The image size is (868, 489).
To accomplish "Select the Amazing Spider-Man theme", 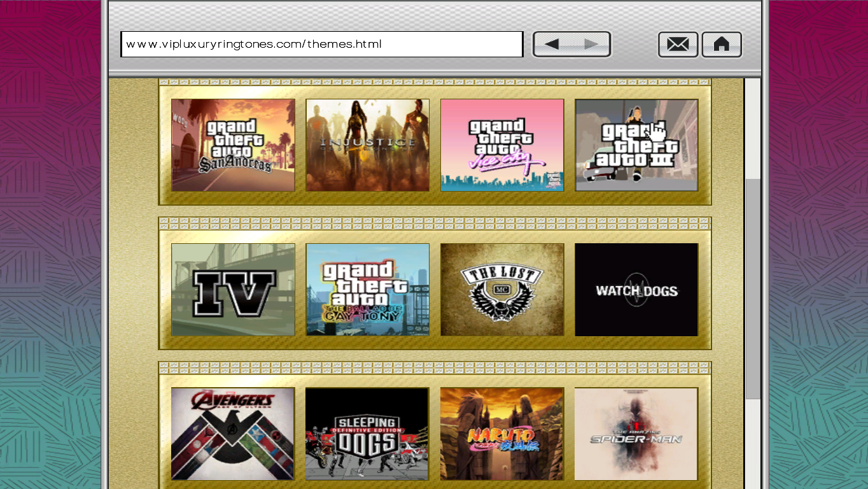I will tap(636, 434).
